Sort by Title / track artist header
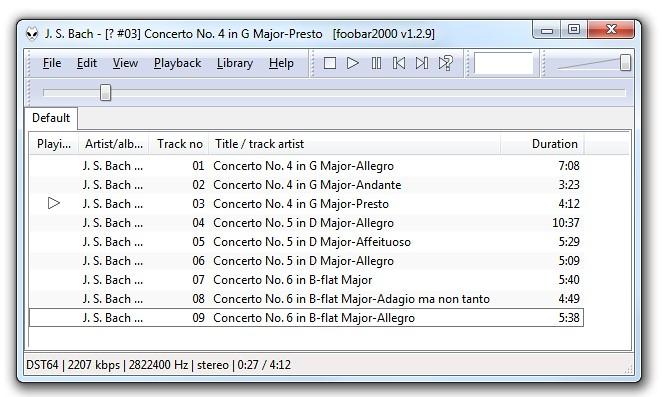The height and width of the screenshot is (397, 663). [355, 144]
